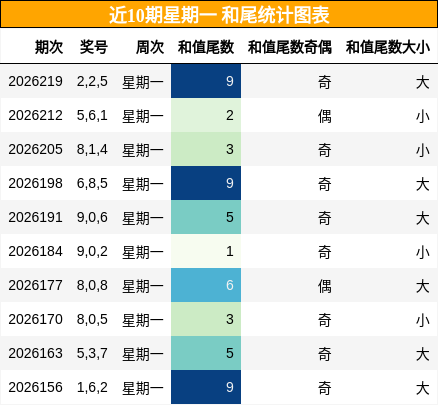Viewport: 438px width, 405px height.
Task: Click the orange title banner 近10期星期一
Action: pyautogui.click(x=219, y=14)
